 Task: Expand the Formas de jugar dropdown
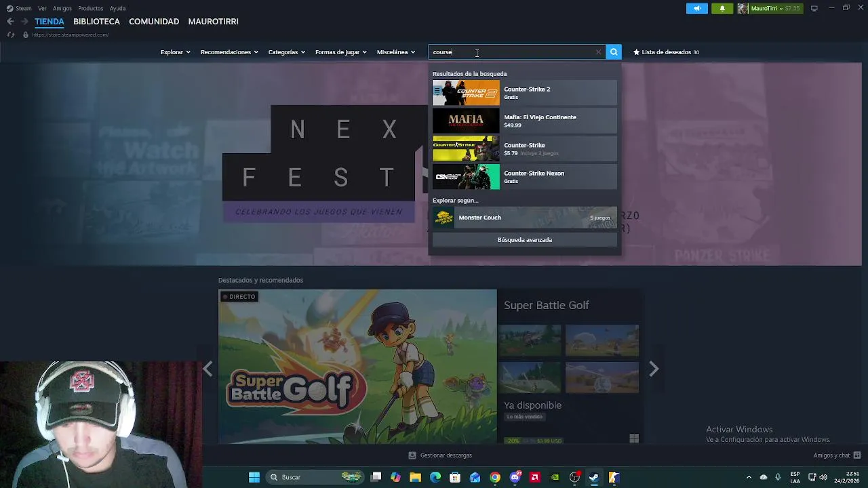click(340, 52)
